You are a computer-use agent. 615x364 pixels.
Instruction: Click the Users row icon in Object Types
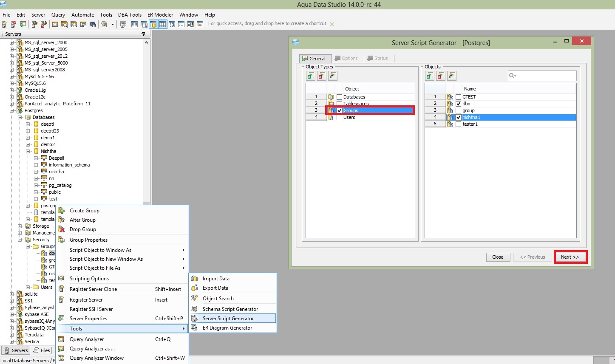pyautogui.click(x=331, y=117)
